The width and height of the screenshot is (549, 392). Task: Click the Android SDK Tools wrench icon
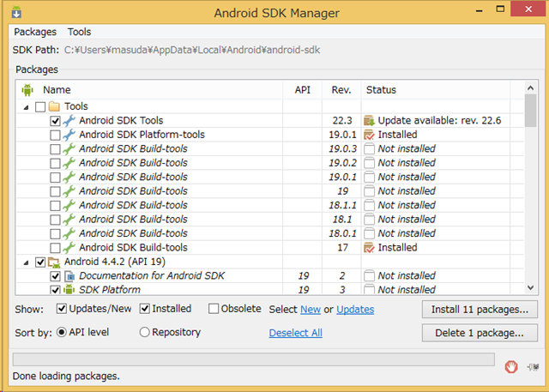click(69, 121)
